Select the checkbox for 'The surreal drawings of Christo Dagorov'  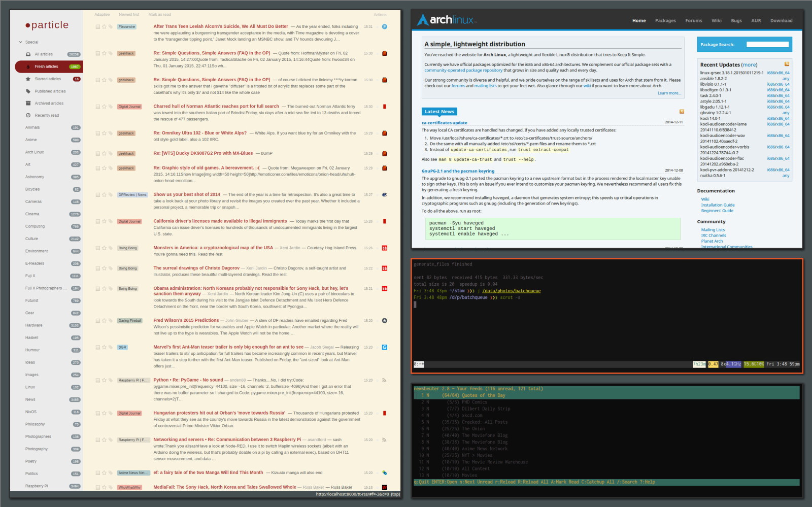pos(98,268)
